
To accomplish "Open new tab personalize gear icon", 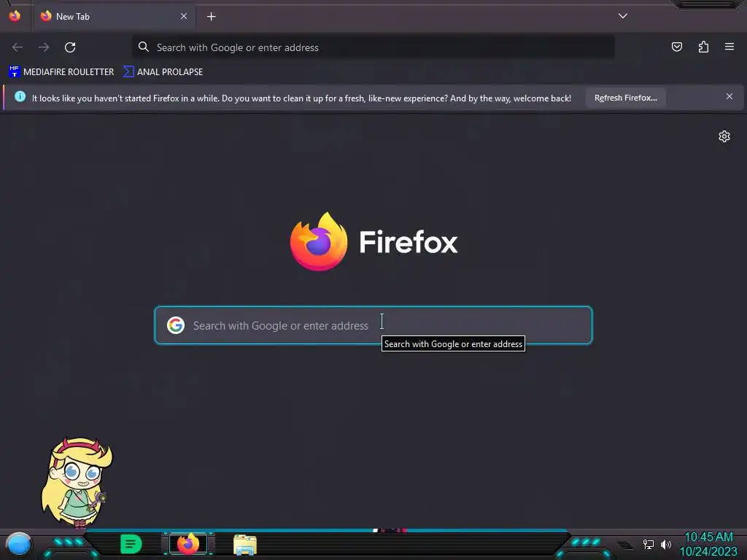I will tap(724, 136).
